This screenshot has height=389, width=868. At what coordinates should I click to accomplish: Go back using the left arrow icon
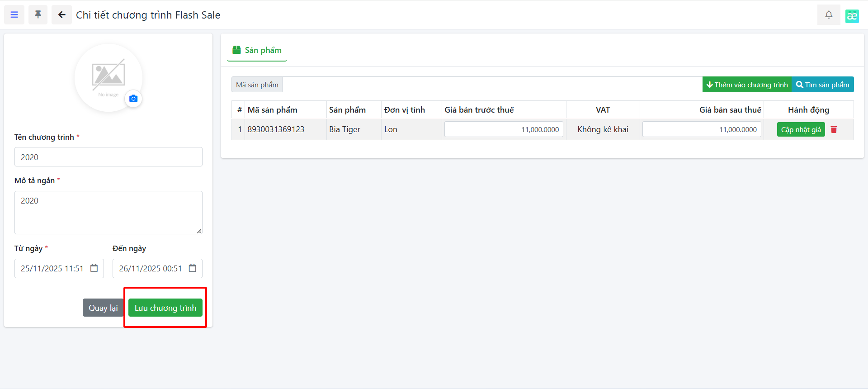(61, 15)
